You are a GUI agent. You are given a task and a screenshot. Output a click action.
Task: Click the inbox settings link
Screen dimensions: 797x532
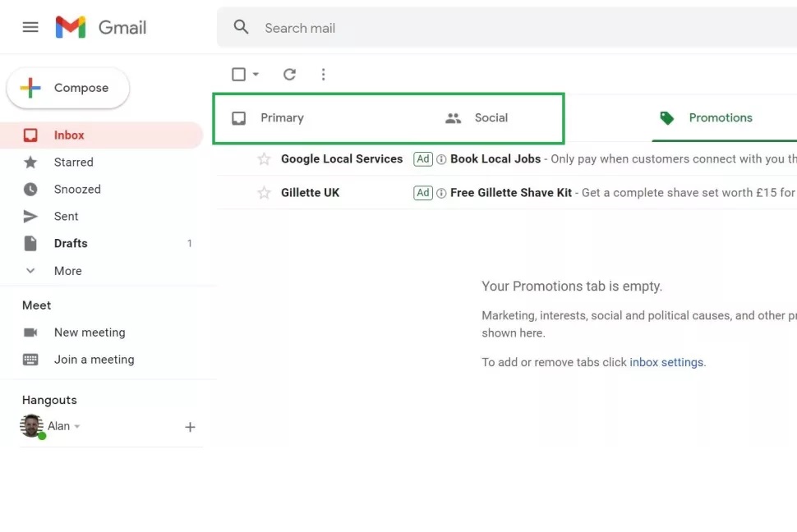[x=666, y=362]
